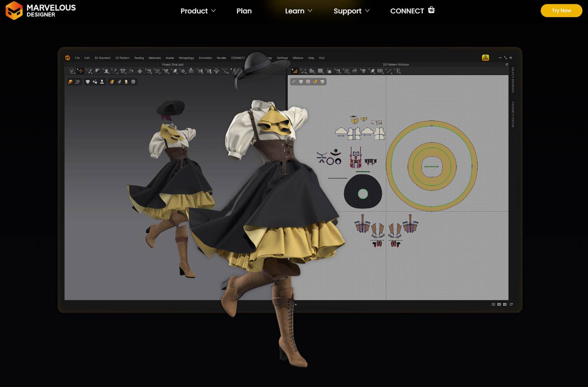Screen dimensions: 588x387
Task: Expand the Product dropdown menu
Action: pyautogui.click(x=198, y=11)
